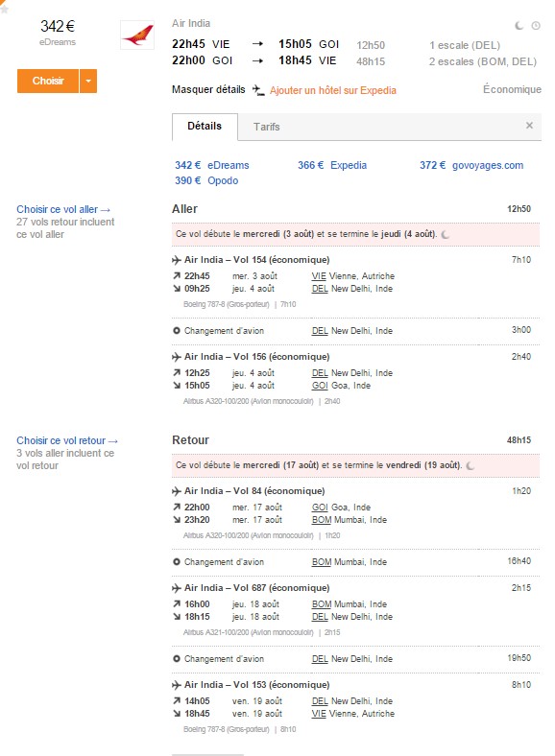Image resolution: width=555 pixels, height=756 pixels.
Task: Click the plane icon beside the hotel link
Action: point(258,90)
